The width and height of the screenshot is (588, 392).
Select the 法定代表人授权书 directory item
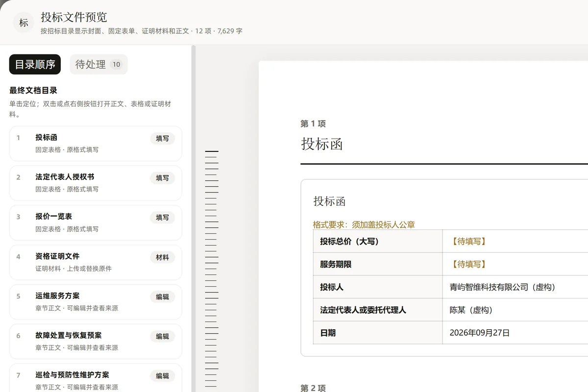point(96,183)
